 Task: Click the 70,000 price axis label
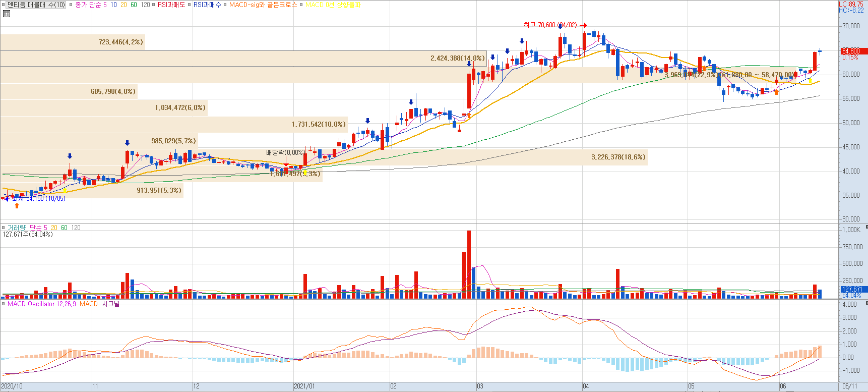(x=851, y=26)
